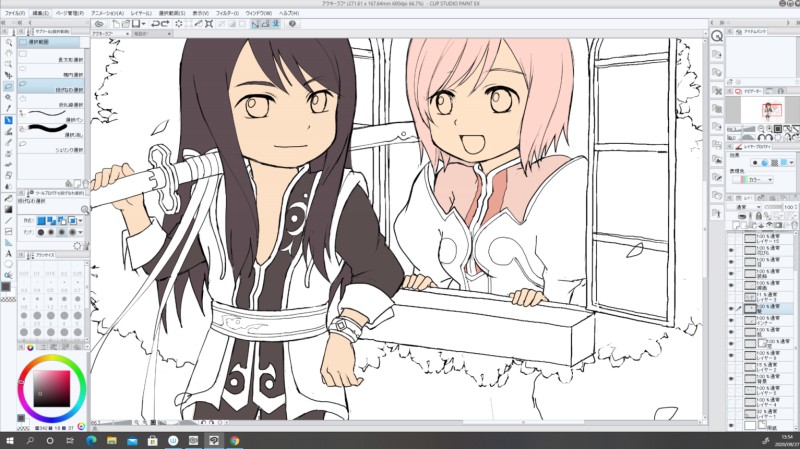Select the Eyedropper tool
The height and width of the screenshot is (449, 800).
(8, 108)
